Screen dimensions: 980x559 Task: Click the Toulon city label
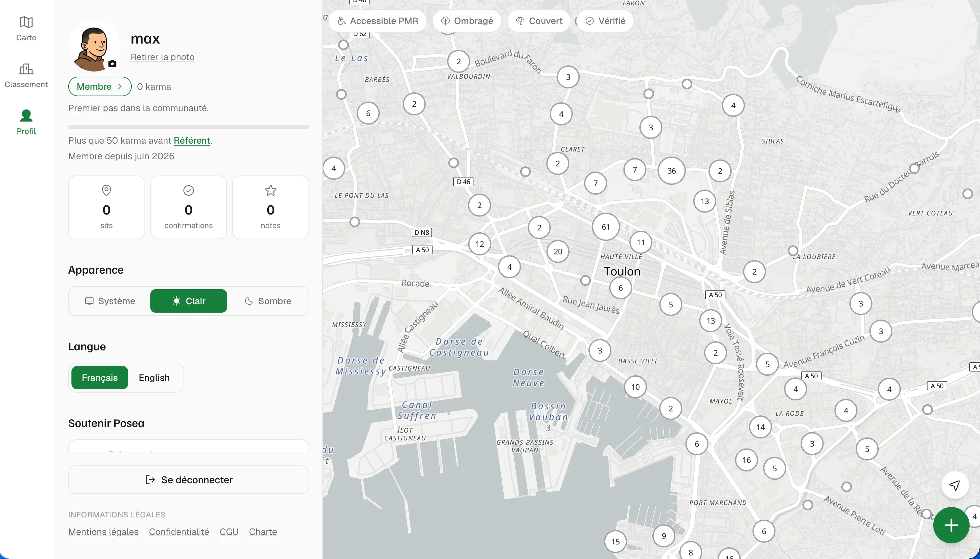[622, 271]
